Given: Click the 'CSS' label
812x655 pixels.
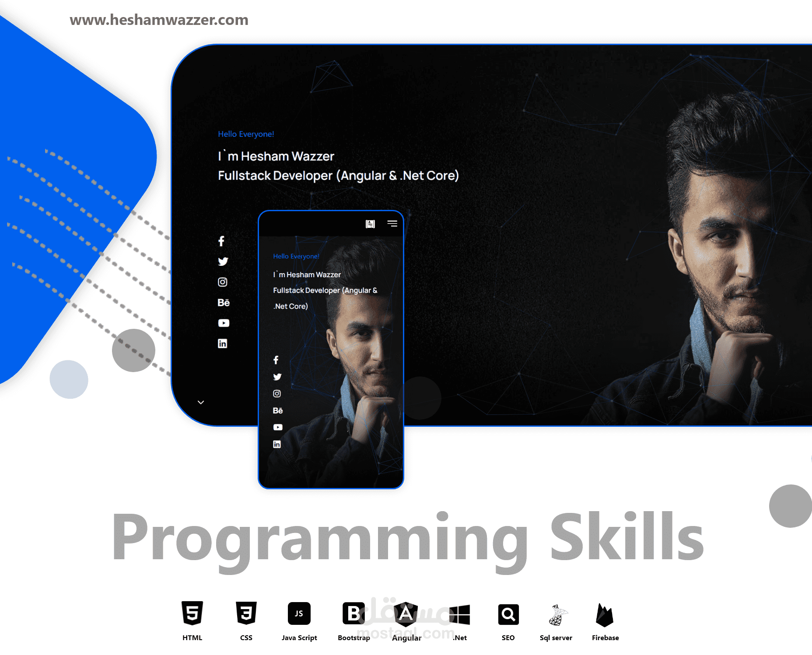Looking at the screenshot, I should point(246,638).
